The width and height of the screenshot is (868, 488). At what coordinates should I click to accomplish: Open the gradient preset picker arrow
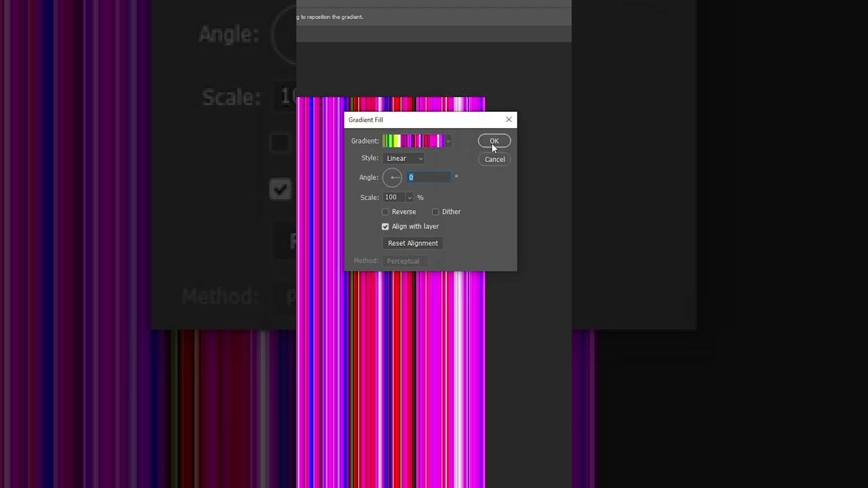(448, 141)
